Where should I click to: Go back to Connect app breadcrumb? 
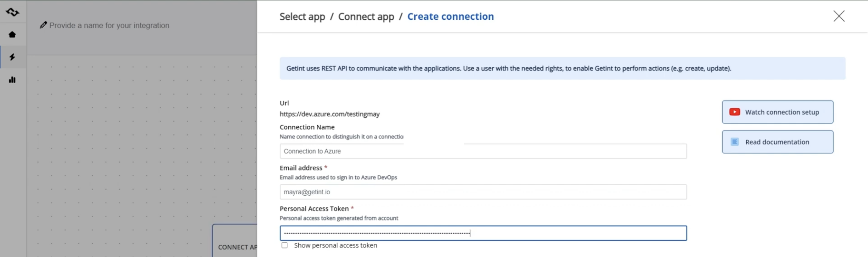[x=366, y=17]
